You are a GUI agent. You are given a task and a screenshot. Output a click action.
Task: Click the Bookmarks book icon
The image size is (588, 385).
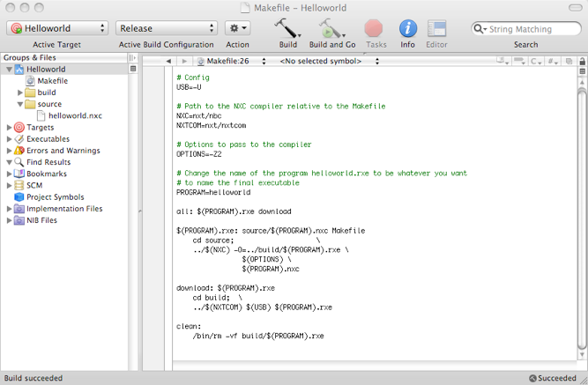19,174
